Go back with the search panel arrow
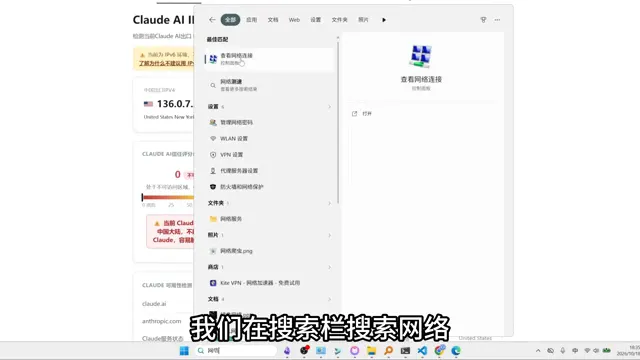 [x=212, y=20]
